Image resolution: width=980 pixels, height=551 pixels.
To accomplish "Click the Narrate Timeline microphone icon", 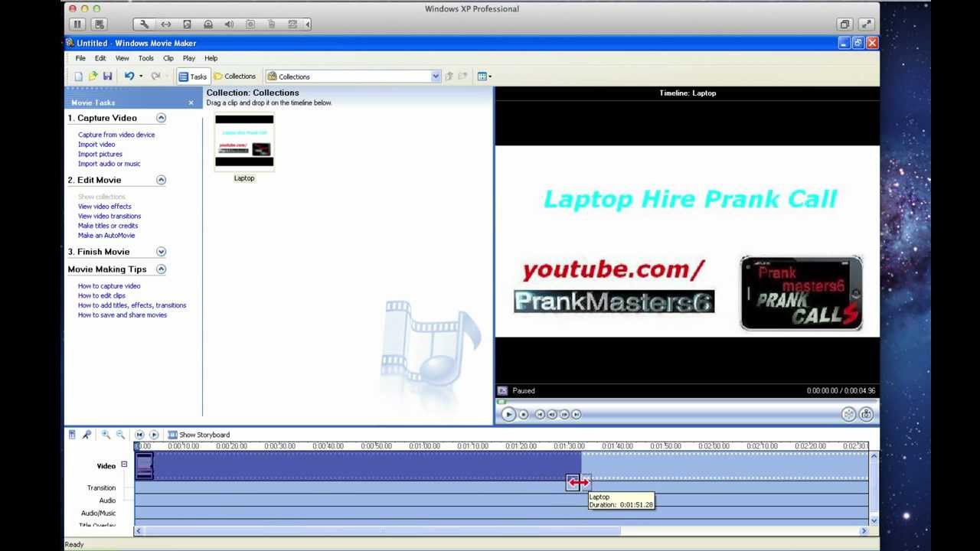I will [x=87, y=435].
